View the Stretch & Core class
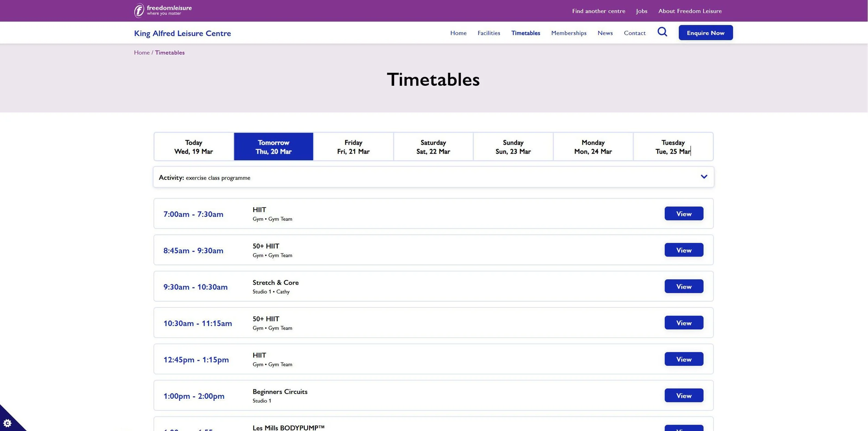Screen dimensions: 868x431 684,287
